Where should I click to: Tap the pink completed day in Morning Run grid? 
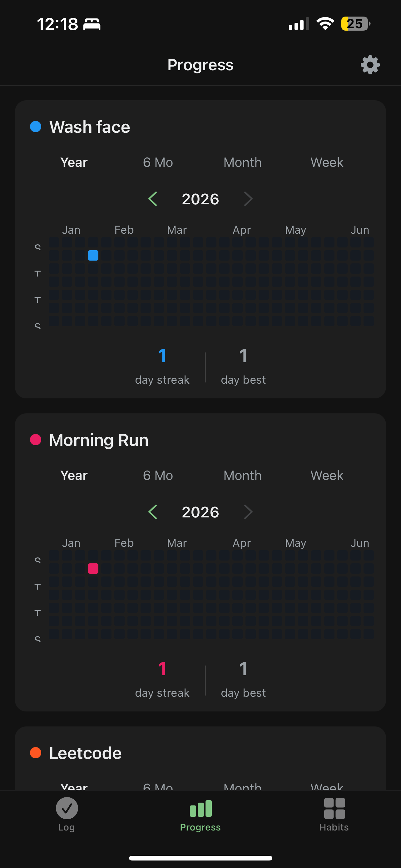(93, 568)
